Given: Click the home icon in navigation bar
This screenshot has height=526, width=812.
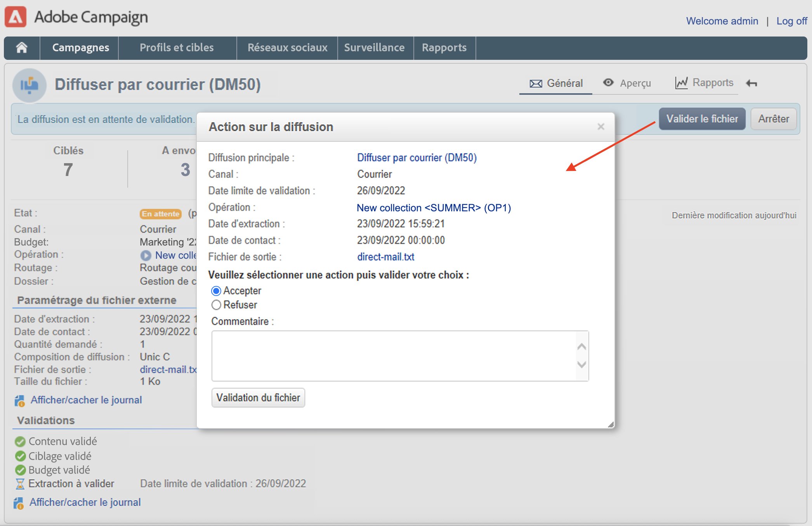Looking at the screenshot, I should pyautogui.click(x=22, y=47).
